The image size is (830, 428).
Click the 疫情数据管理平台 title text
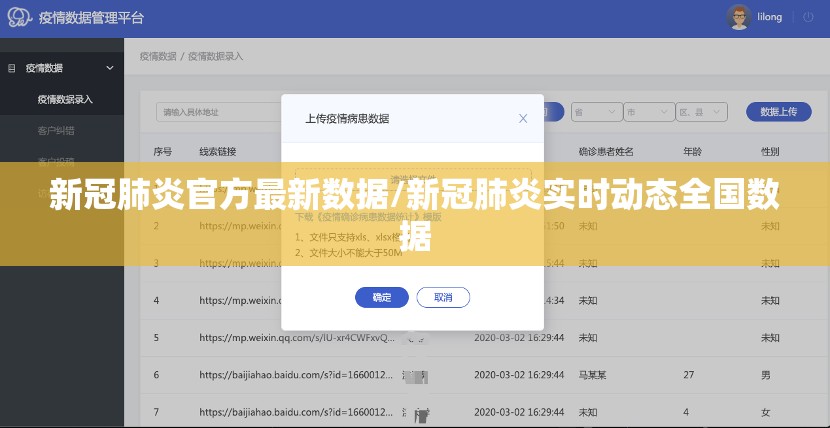click(91, 17)
